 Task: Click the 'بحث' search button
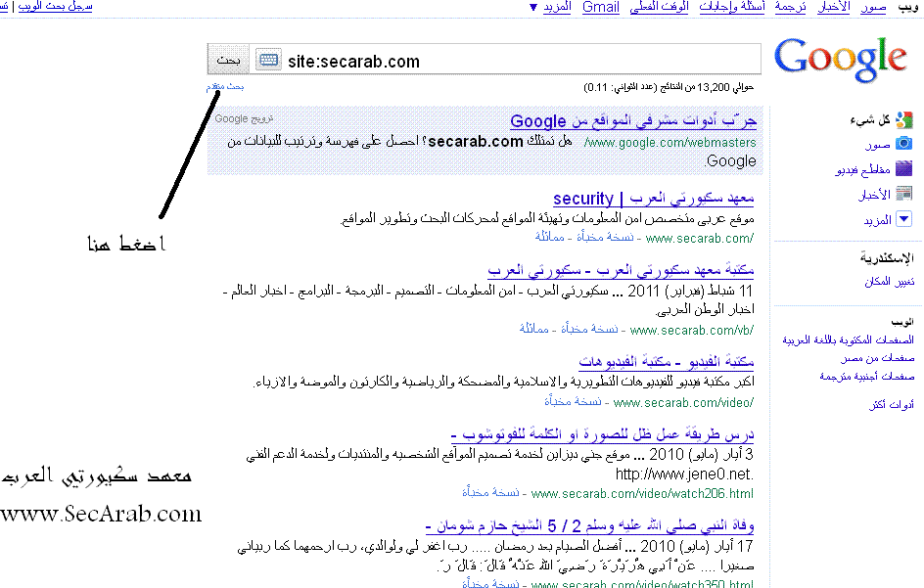point(229,60)
